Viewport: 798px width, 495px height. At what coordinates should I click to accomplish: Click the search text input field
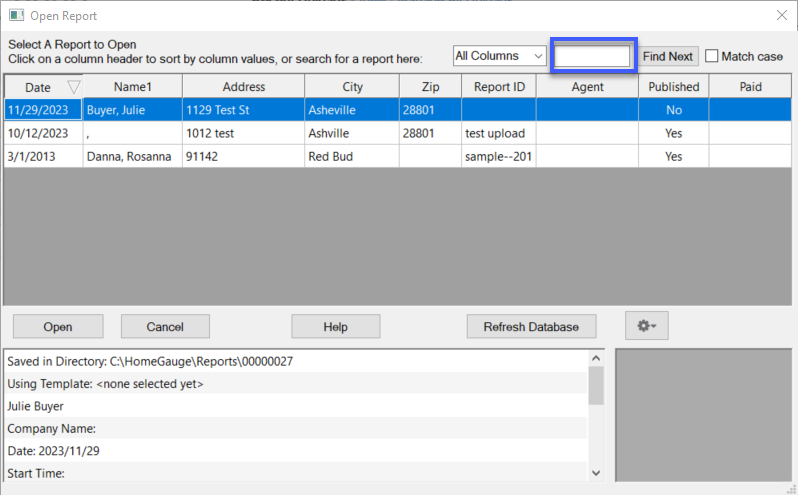[593, 57]
